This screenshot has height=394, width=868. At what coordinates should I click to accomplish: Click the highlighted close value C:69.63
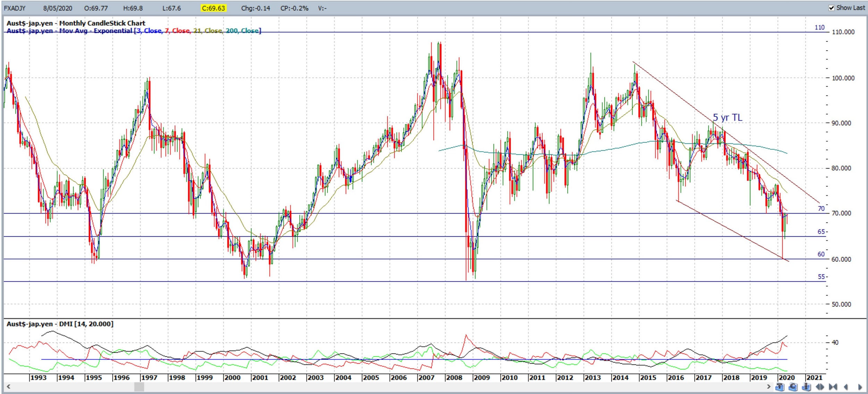point(213,8)
